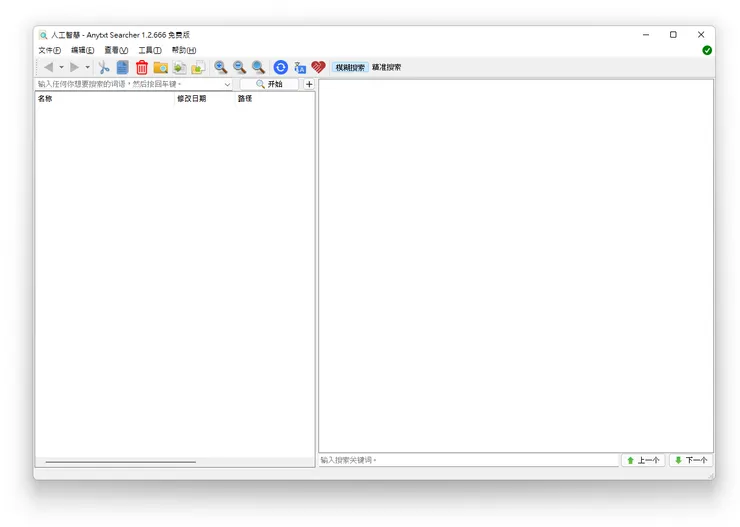Click the blue circular refresh icon
Viewport: 740px width, 527px height.
(280, 67)
